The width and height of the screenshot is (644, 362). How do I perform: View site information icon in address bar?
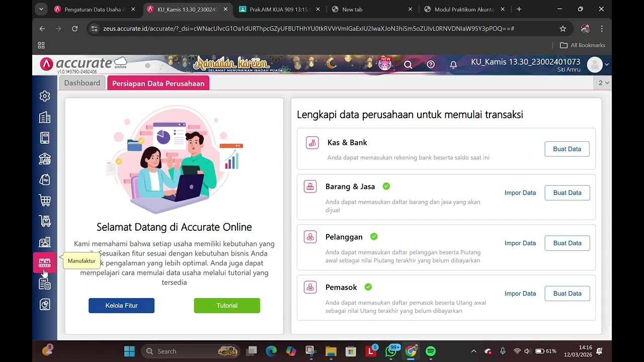click(x=94, y=29)
